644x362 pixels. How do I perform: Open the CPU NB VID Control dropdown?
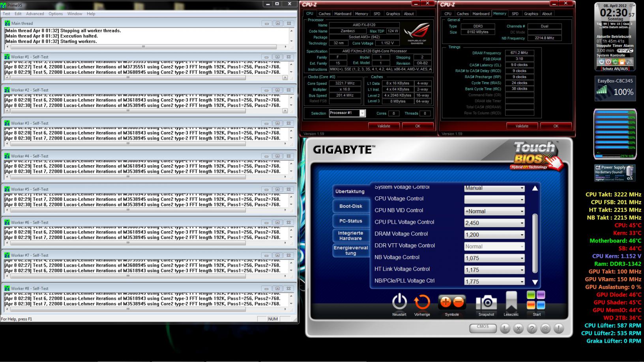pyautogui.click(x=494, y=211)
